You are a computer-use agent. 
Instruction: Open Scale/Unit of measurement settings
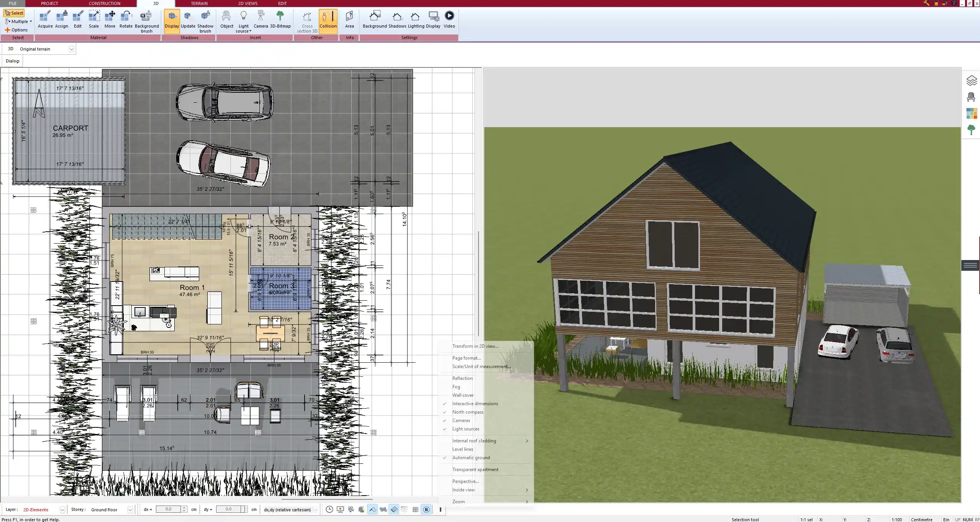(x=481, y=366)
